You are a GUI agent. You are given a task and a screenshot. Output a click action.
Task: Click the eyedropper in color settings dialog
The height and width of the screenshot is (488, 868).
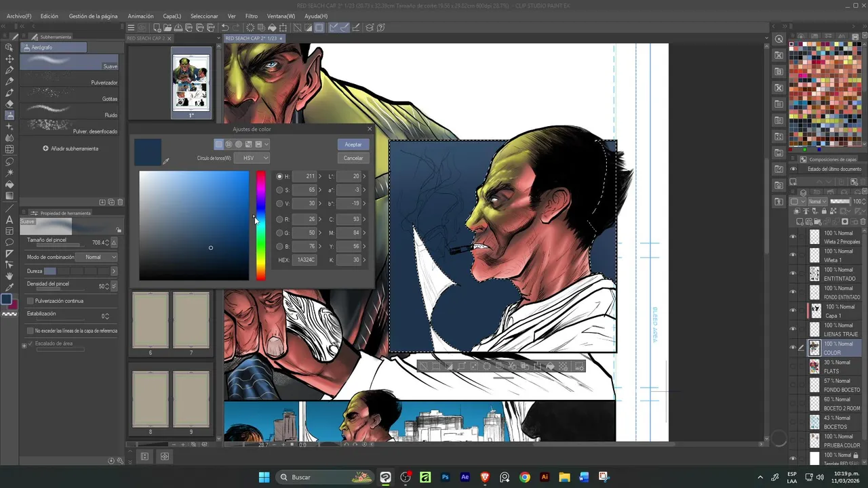click(x=165, y=161)
